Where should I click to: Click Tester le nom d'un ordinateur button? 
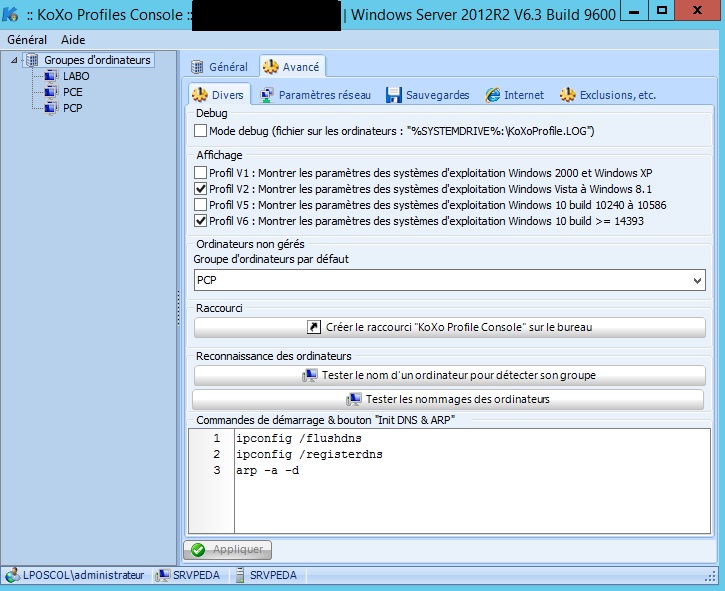[450, 375]
